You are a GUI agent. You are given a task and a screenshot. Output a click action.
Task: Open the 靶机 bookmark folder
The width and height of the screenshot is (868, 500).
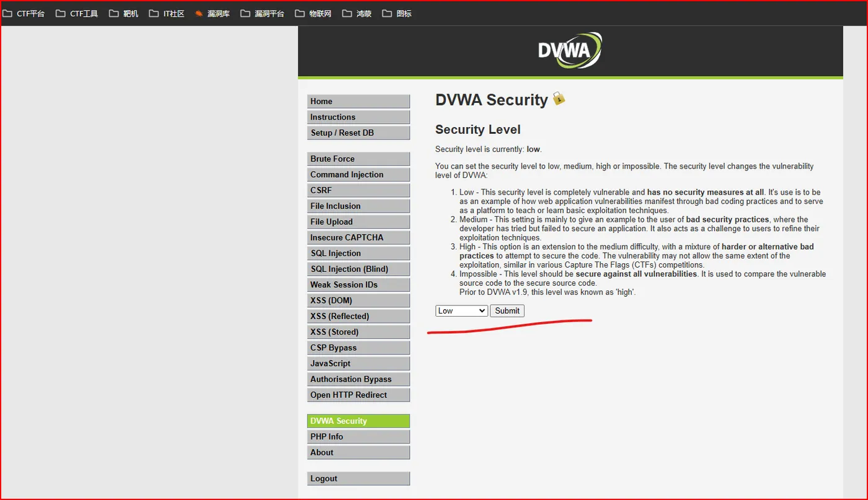[x=123, y=14]
